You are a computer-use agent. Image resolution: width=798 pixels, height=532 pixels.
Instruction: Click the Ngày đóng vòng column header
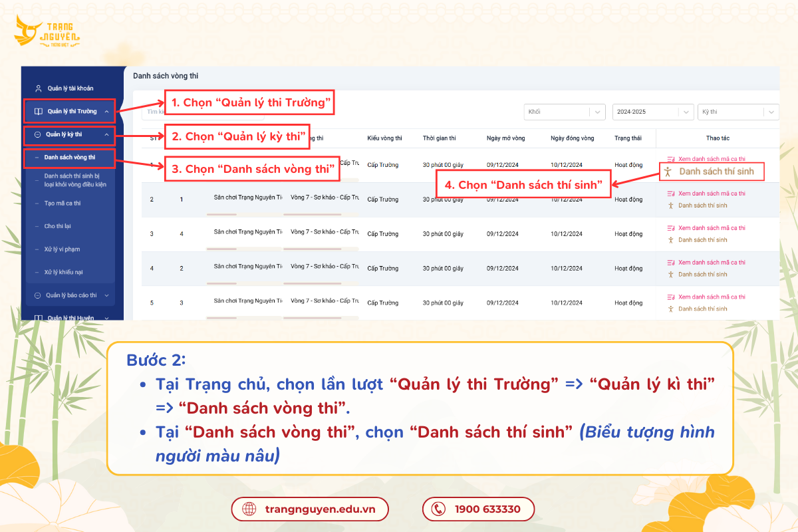(x=573, y=138)
